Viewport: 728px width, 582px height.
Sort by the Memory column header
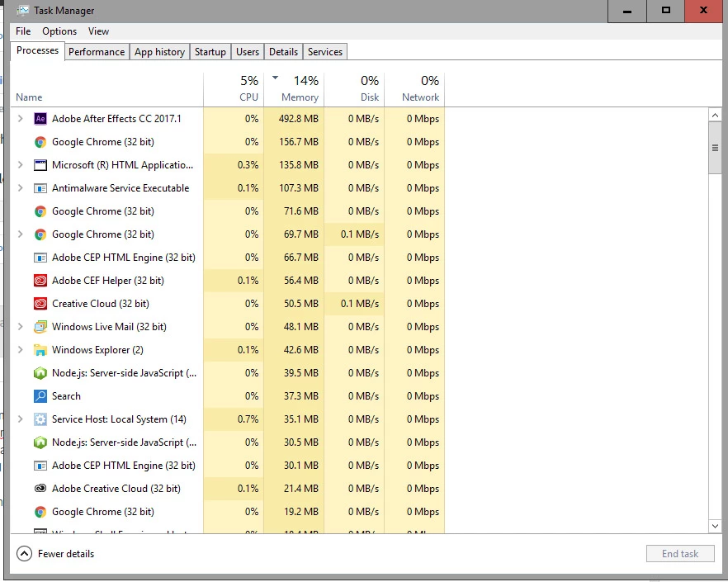pos(294,89)
